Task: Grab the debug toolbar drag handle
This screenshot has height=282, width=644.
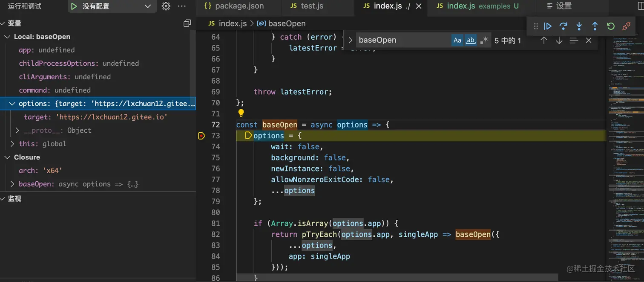Action: 535,26
